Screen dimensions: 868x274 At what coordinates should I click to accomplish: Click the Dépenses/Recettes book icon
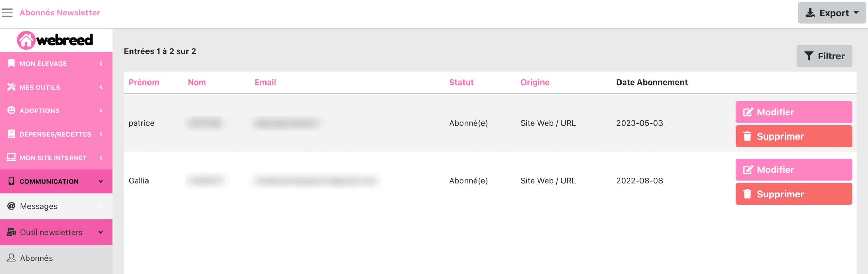coord(11,134)
